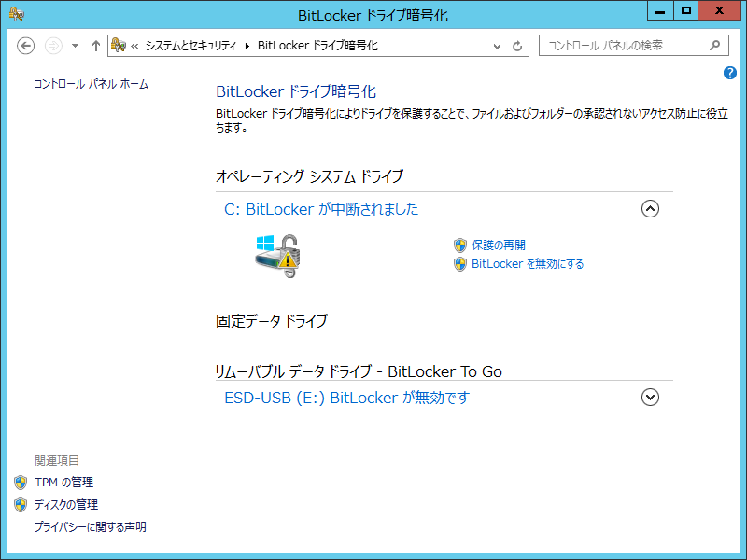Open プライバシーに関する声明 link
This screenshot has width=747, height=560.
pyautogui.click(x=90, y=527)
